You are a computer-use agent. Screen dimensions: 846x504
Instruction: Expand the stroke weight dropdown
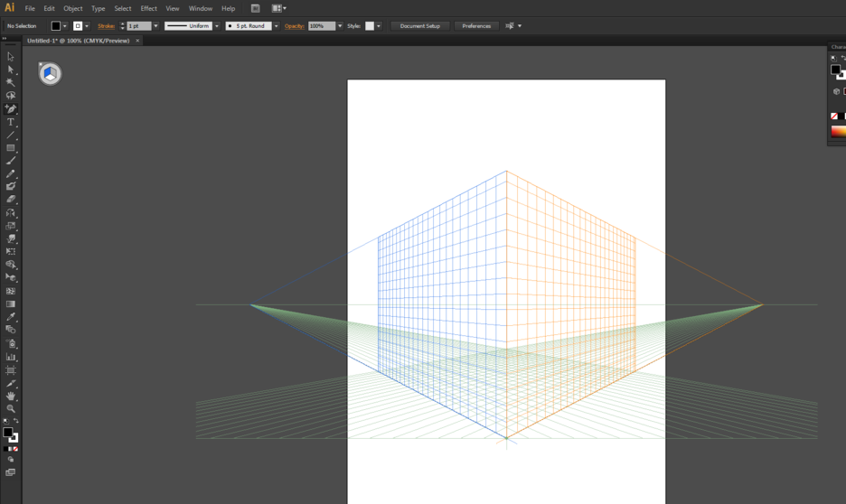pyautogui.click(x=156, y=26)
